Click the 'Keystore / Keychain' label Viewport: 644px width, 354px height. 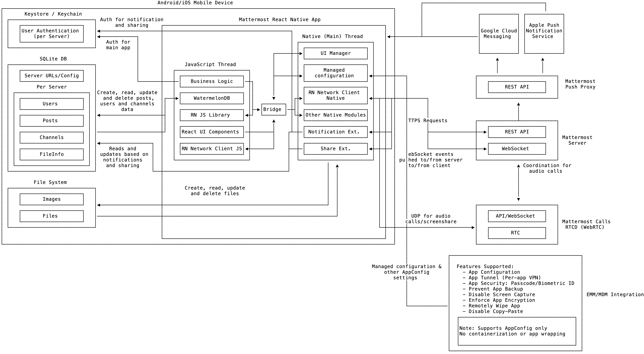point(53,14)
